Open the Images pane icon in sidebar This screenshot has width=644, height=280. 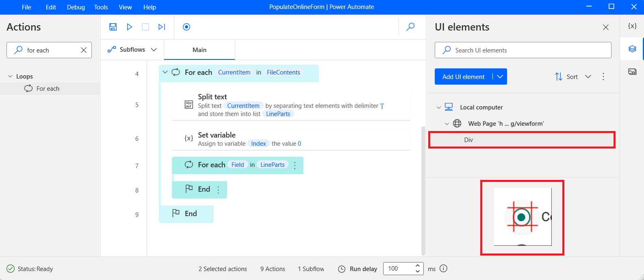(x=632, y=72)
